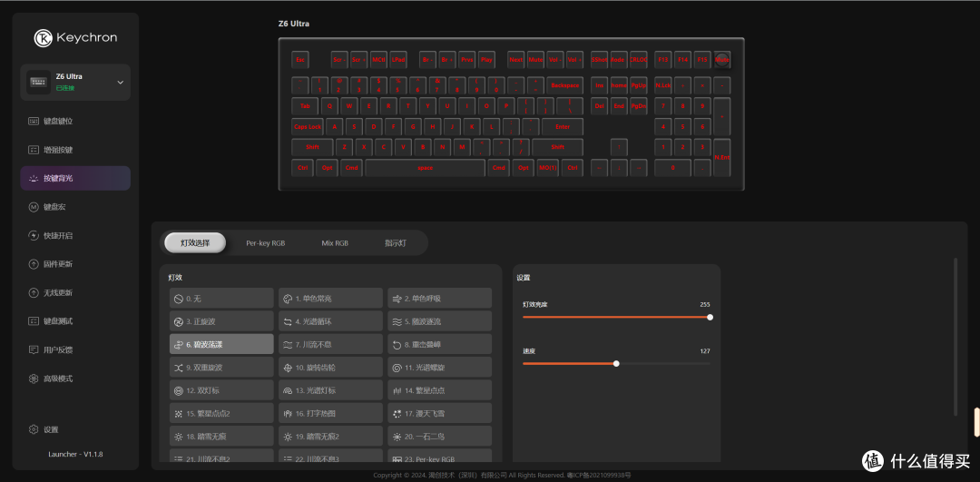Switch to the Mix RGB tab
Image resolution: width=980 pixels, height=482 pixels.
[334, 243]
